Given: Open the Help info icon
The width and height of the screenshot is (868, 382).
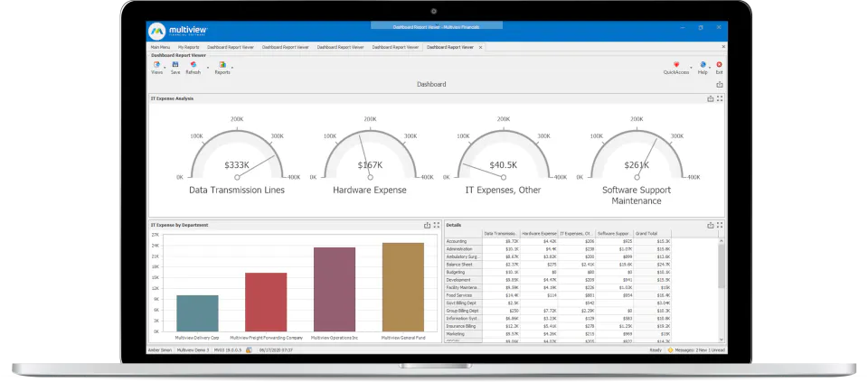Looking at the screenshot, I should pyautogui.click(x=703, y=65).
